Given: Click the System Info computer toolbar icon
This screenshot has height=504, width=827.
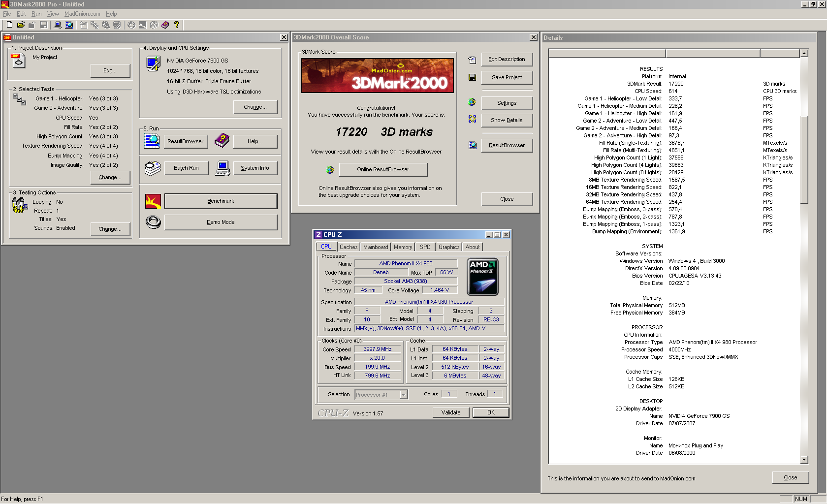Looking at the screenshot, I should tap(58, 25).
